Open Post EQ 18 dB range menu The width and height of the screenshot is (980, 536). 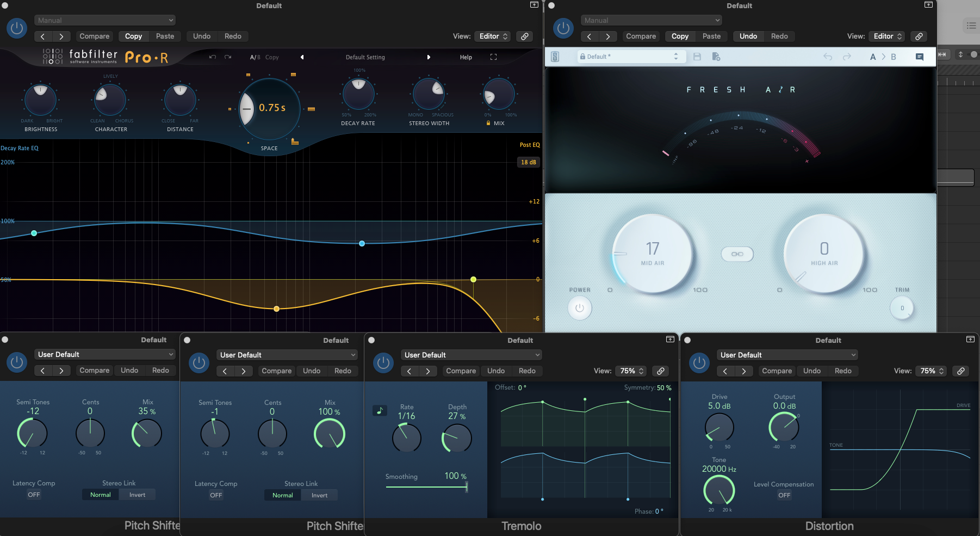[529, 162]
